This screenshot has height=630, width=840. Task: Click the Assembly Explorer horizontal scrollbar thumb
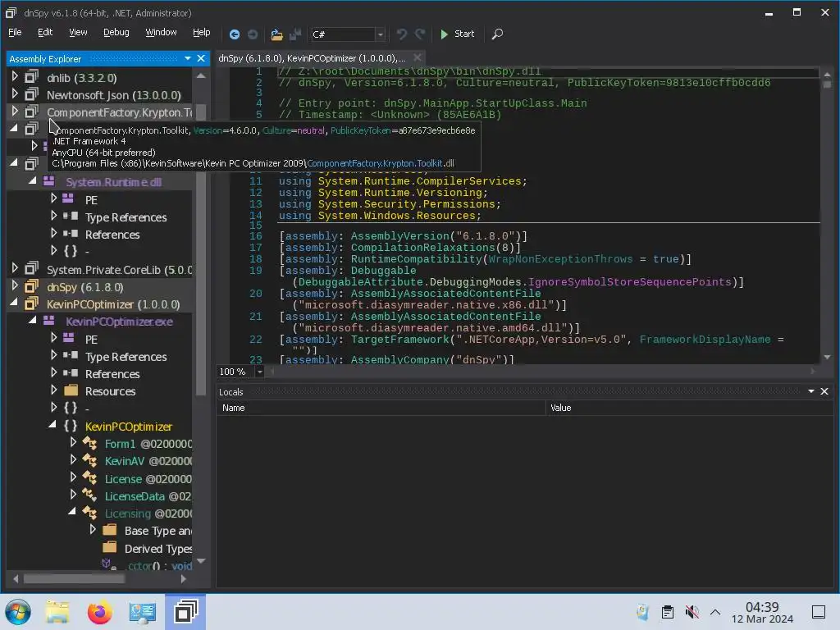[74, 578]
